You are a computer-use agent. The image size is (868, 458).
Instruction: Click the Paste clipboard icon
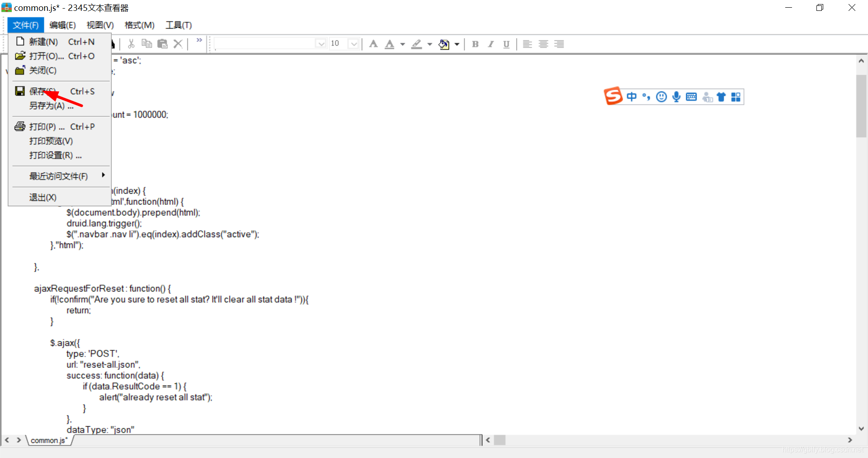pos(162,44)
